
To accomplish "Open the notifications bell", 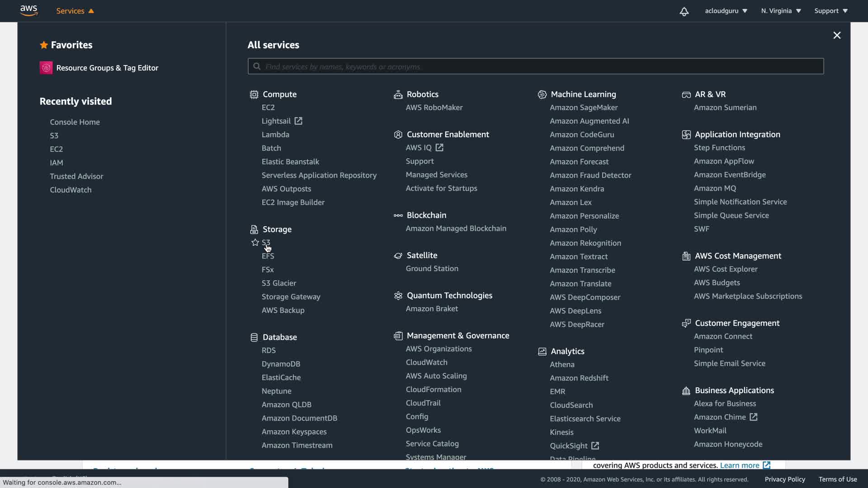I will [x=684, y=11].
